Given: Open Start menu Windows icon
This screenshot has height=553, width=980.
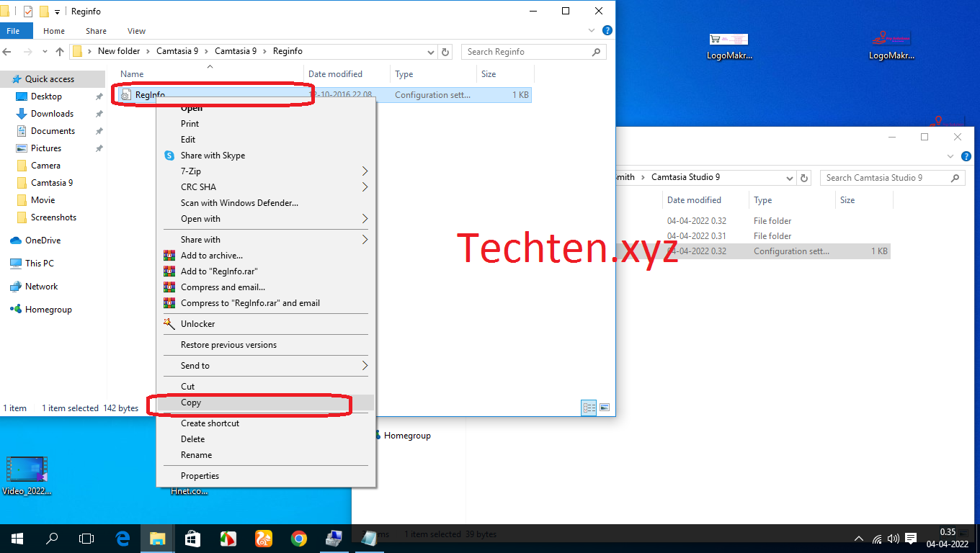Looking at the screenshot, I should pos(17,539).
